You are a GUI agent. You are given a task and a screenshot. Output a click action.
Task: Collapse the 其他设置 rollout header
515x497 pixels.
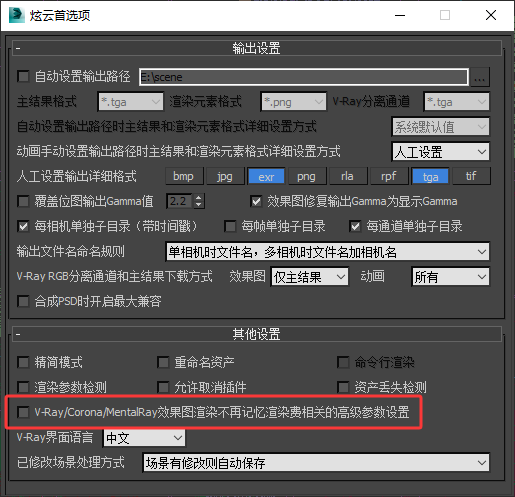click(x=257, y=334)
